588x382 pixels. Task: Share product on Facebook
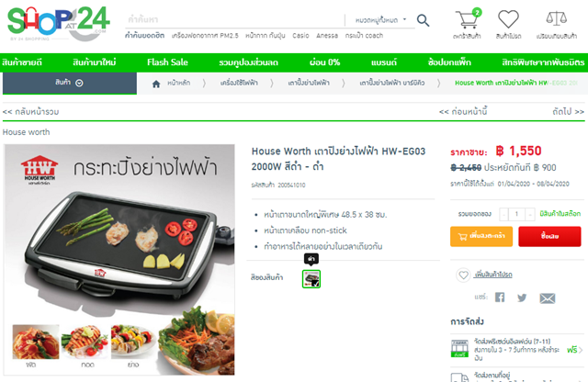coord(500,298)
